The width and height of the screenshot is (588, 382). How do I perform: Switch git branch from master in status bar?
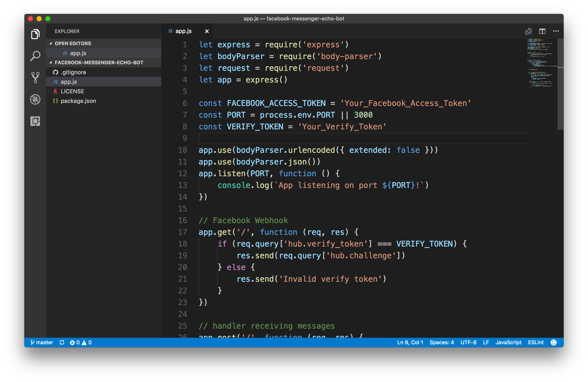pyautogui.click(x=42, y=342)
